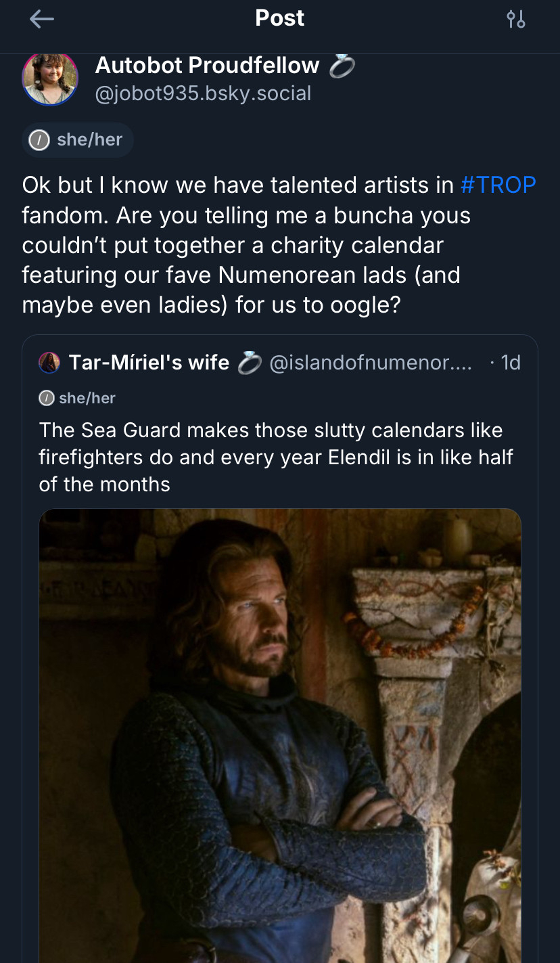
Task: Tap ring emoji beside Autobot Proudfellow
Action: click(x=342, y=66)
